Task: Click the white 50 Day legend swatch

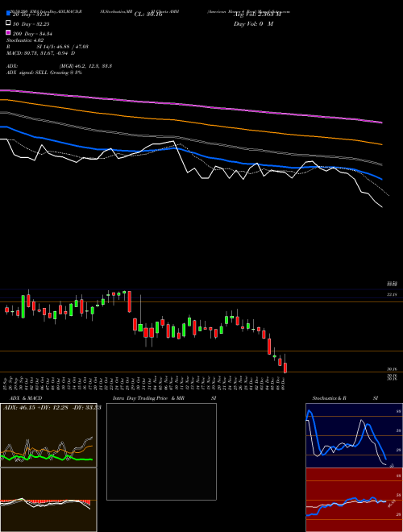Action: coord(8,23)
